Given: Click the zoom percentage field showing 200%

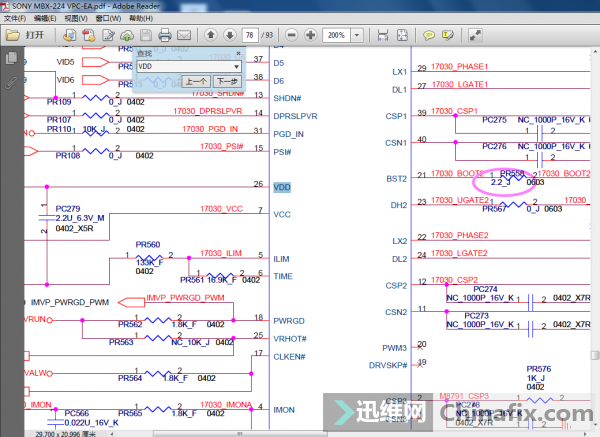Looking at the screenshot, I should tap(337, 35).
